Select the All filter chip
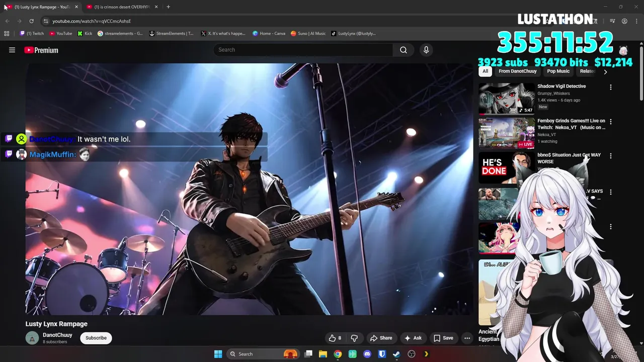 pyautogui.click(x=485, y=71)
